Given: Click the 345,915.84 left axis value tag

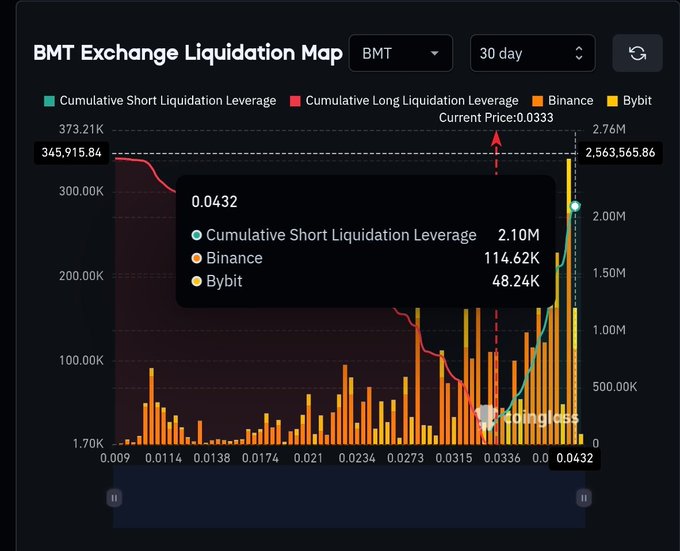Looking at the screenshot, I should coord(72,153).
